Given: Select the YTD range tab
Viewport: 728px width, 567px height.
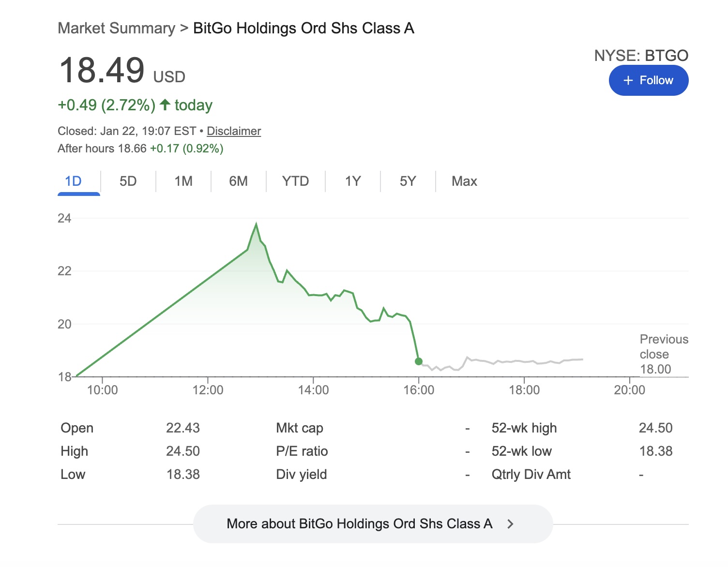Looking at the screenshot, I should click(295, 181).
